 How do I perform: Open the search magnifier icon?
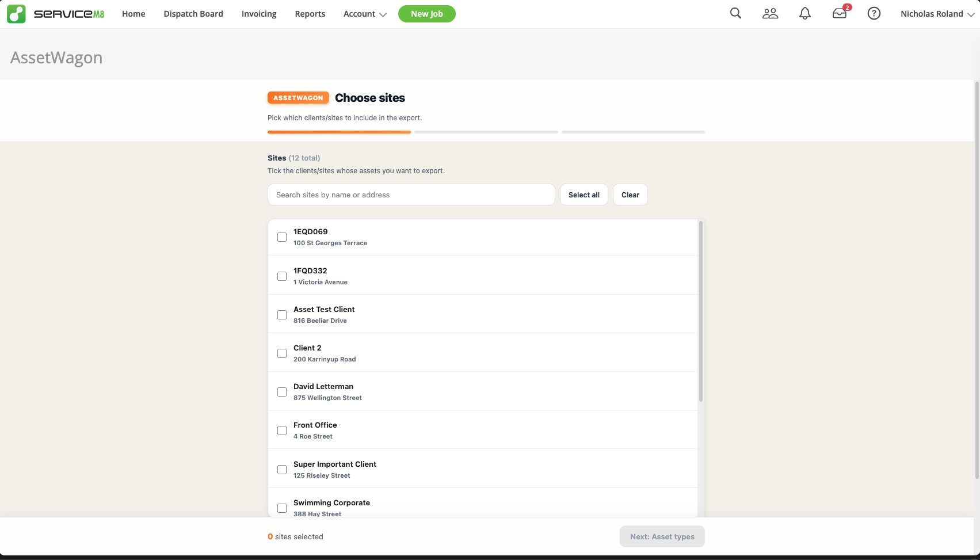click(x=735, y=13)
